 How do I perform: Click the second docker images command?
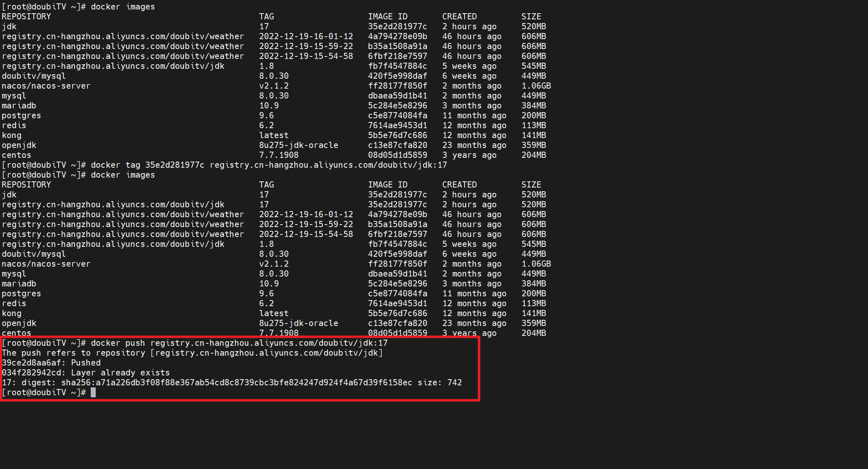123,175
